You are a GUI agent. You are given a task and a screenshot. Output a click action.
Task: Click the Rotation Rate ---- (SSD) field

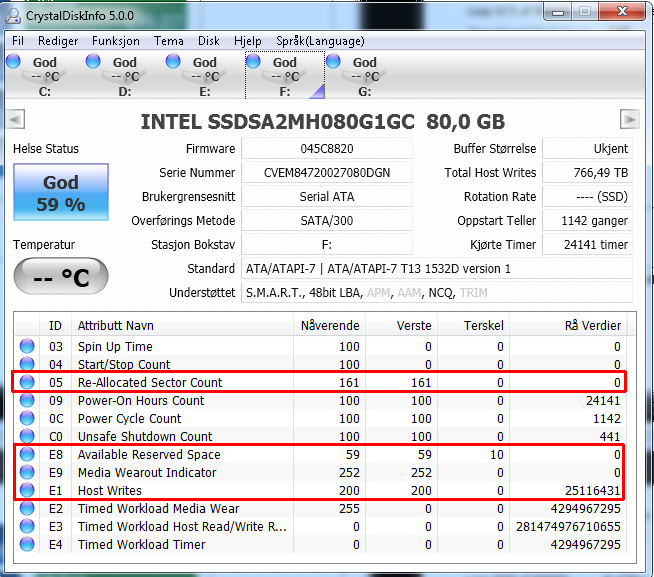[x=587, y=197]
